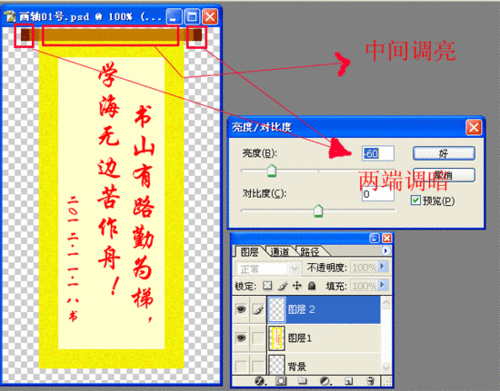Select the 背景 layer thumbnail
This screenshot has height=391, width=500.
point(276,365)
